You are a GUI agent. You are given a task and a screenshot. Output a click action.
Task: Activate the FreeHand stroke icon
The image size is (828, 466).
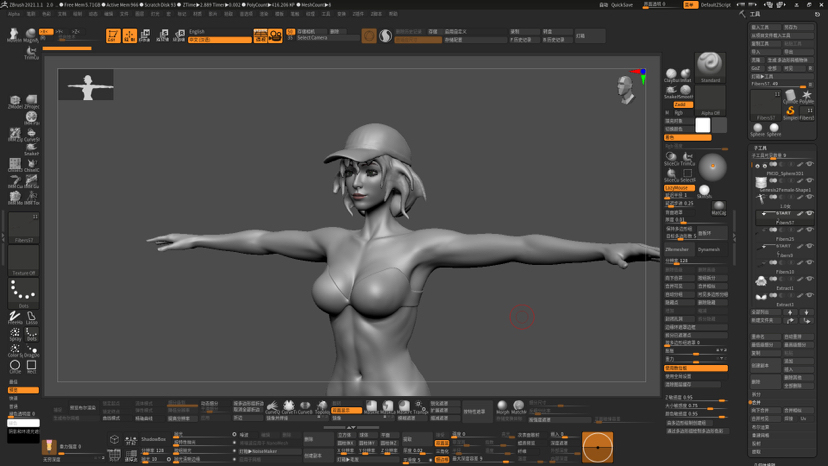(15, 317)
